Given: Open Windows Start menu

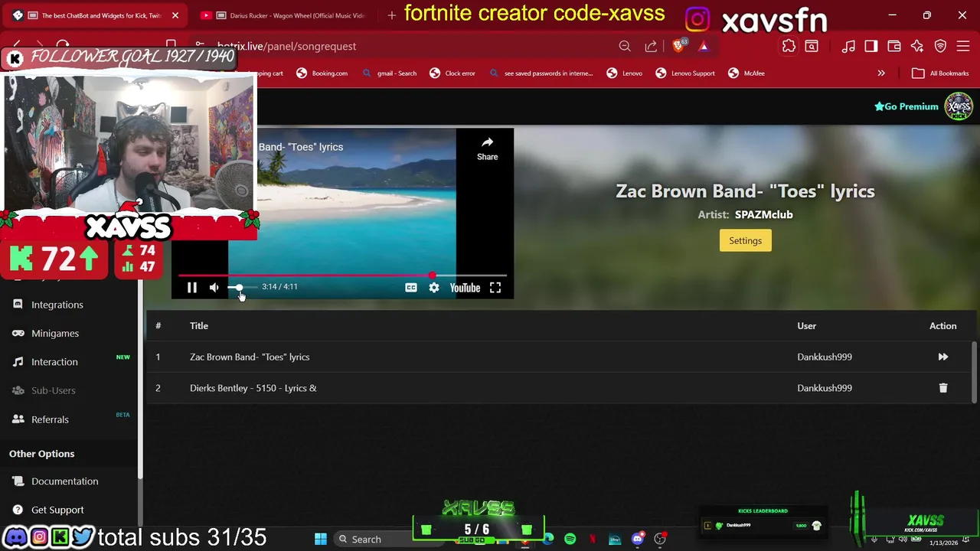Looking at the screenshot, I should click(321, 539).
